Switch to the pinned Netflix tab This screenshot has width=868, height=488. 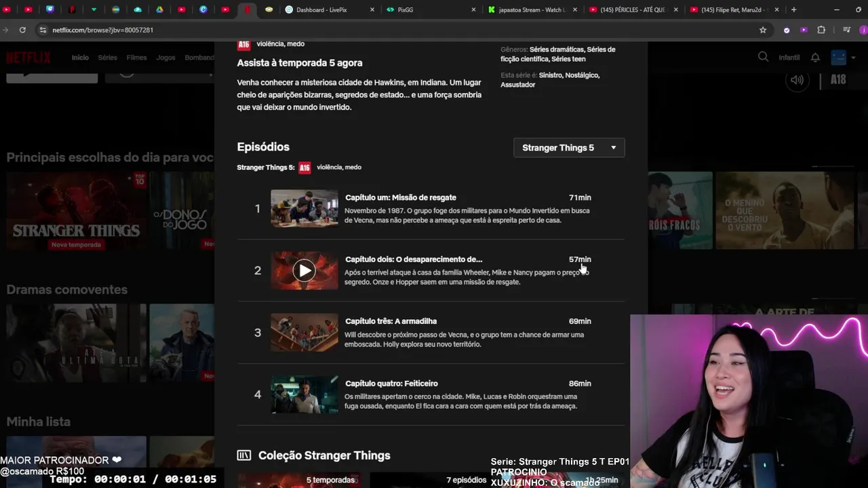(247, 9)
